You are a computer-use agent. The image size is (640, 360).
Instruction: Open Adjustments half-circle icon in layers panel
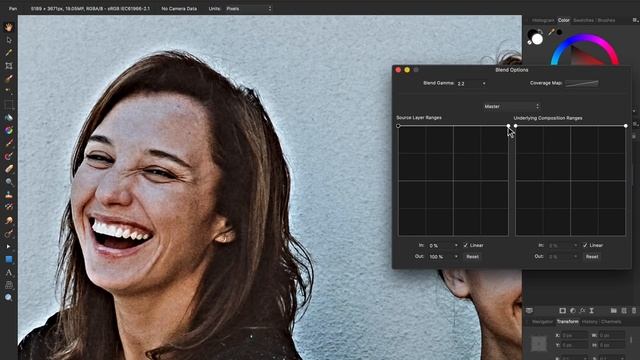click(x=573, y=311)
